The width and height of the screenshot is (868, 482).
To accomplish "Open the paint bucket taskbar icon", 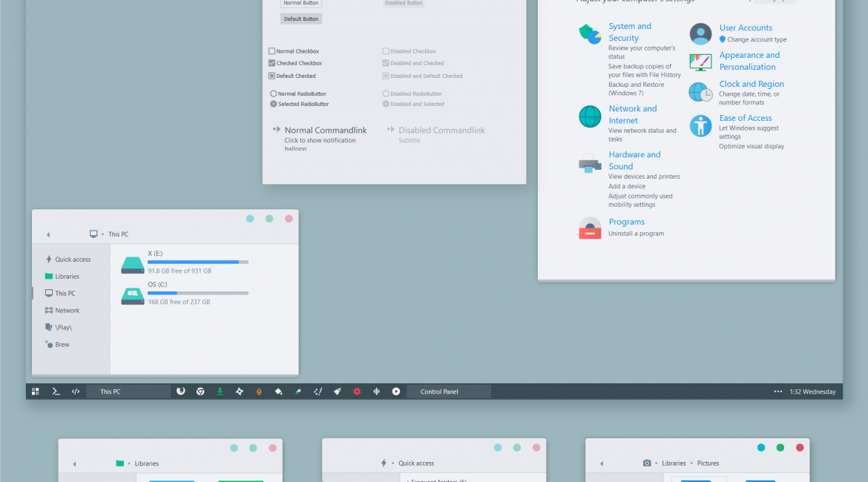I will pyautogui.click(x=278, y=392).
